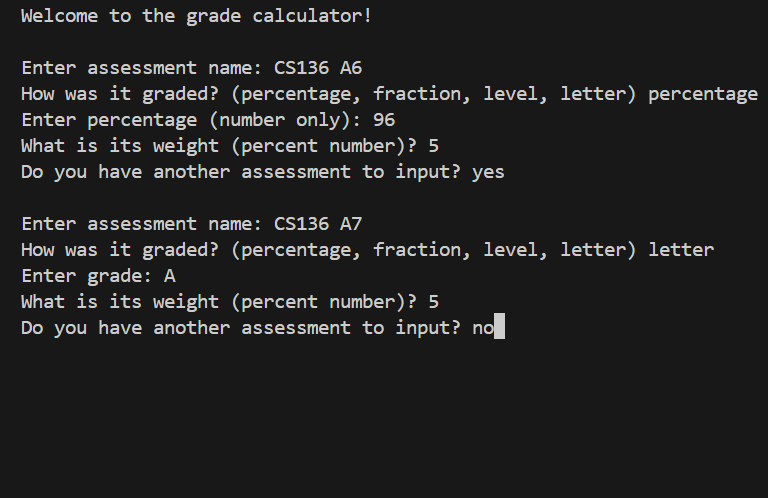Click the 'CS136 A7' assessment name text
The image size is (768, 498).
tap(318, 224)
